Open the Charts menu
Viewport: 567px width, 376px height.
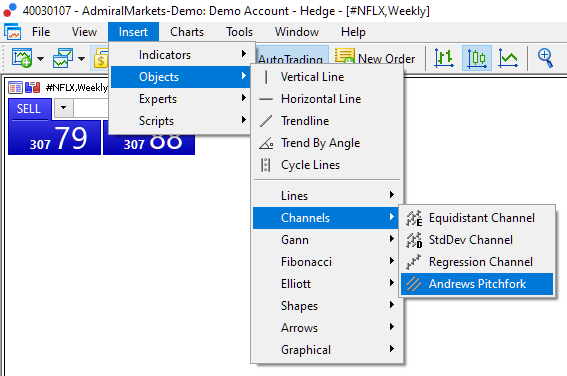pos(187,32)
